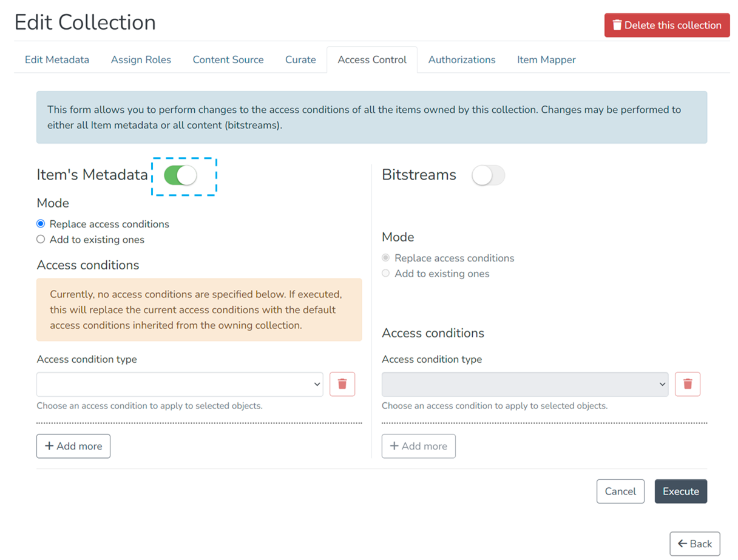Click the Cancel button

(x=620, y=491)
